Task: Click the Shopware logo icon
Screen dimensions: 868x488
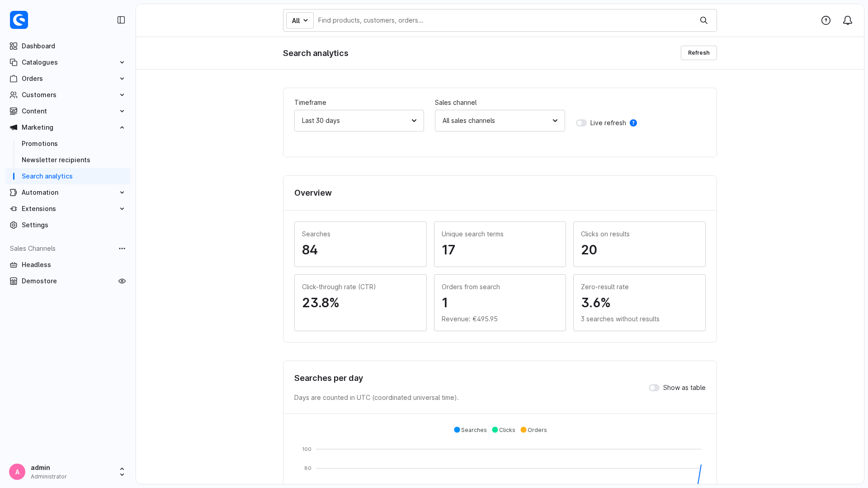Action: click(19, 20)
